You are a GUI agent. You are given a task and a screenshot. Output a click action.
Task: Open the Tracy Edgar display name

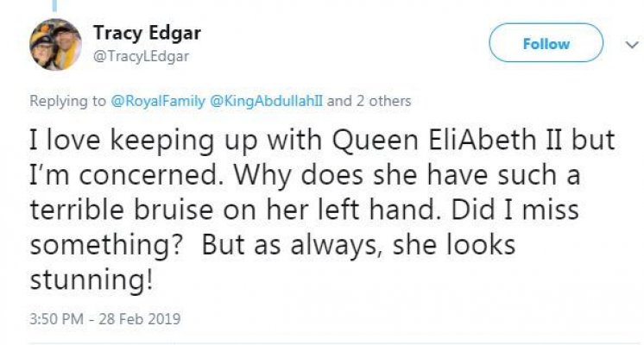[145, 34]
